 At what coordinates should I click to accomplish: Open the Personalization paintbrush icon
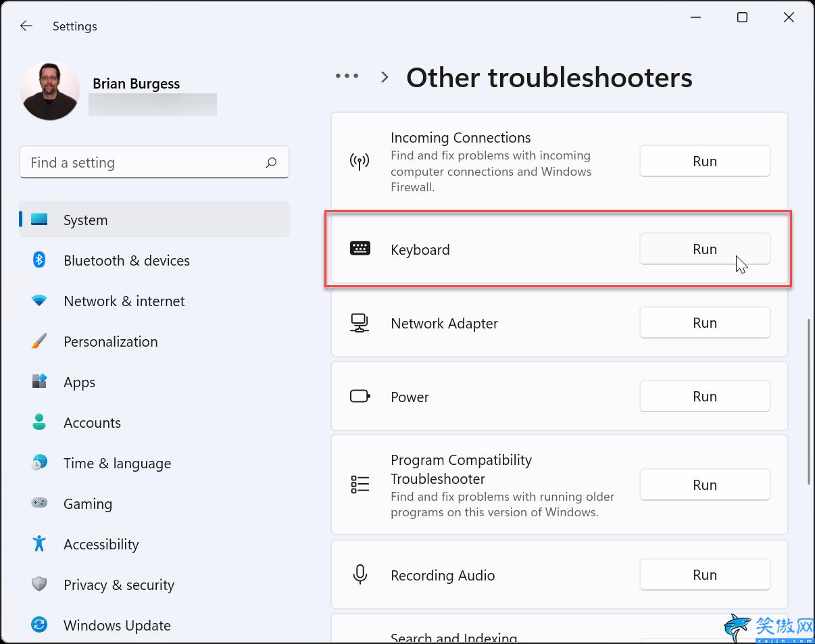click(39, 341)
